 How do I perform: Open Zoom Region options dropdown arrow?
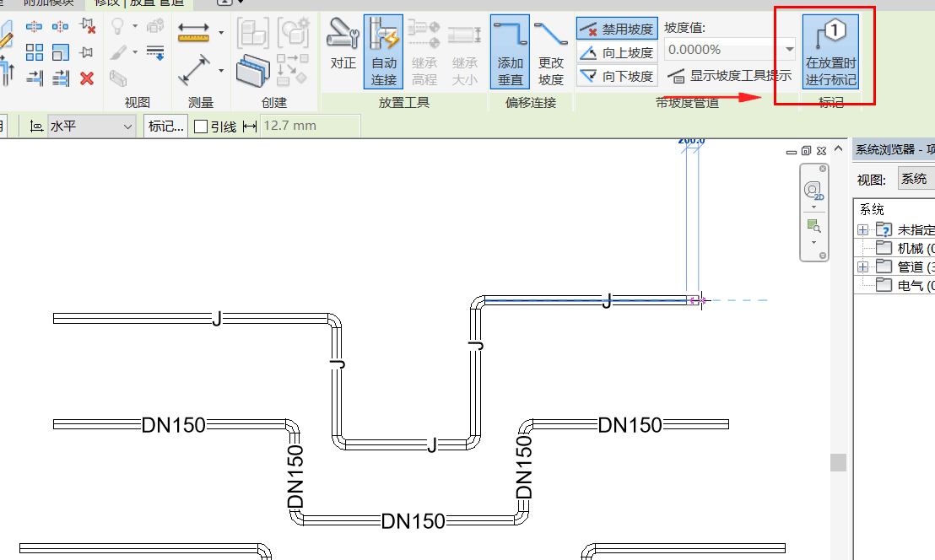[x=814, y=242]
